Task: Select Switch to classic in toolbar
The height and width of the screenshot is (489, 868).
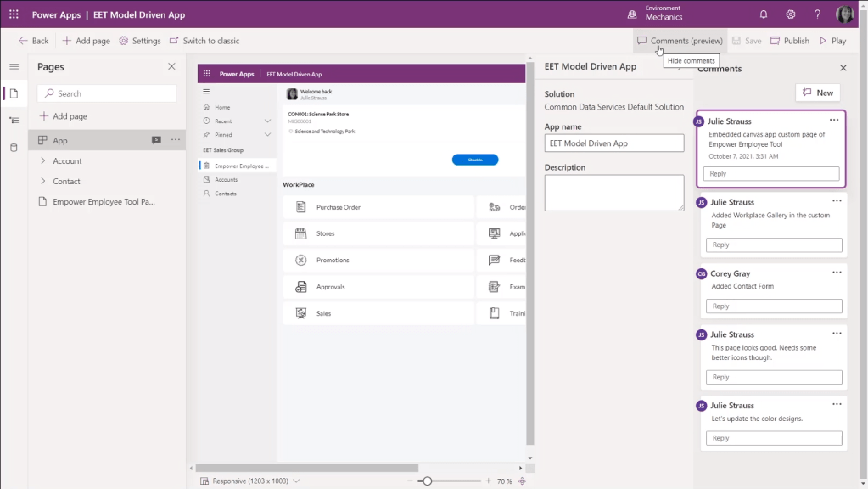Action: [204, 41]
